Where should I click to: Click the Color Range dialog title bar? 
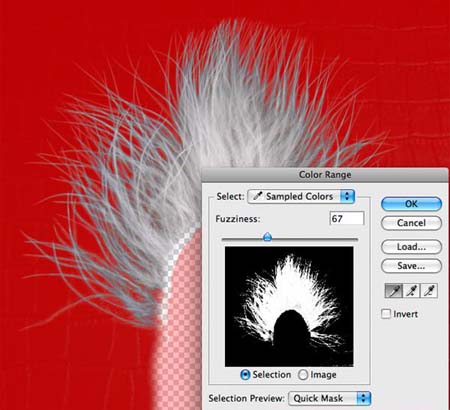click(x=325, y=174)
